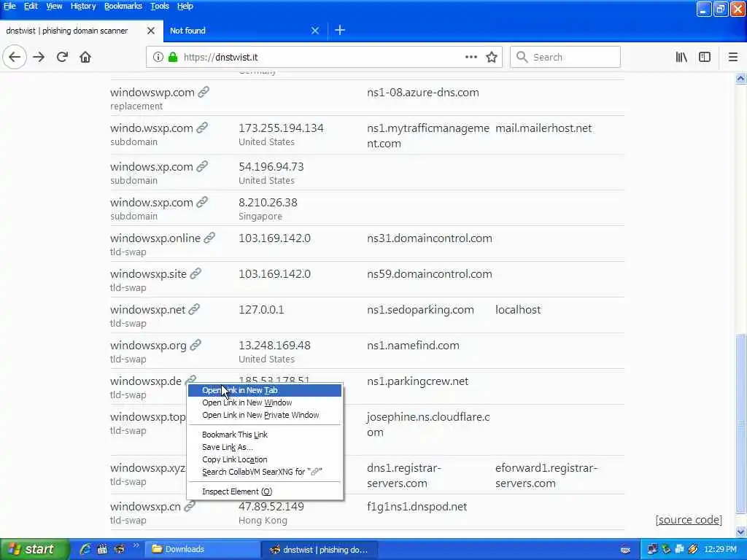The image size is (747, 560).
Task: Click the dnstwist taskbar button
Action: tap(320, 549)
